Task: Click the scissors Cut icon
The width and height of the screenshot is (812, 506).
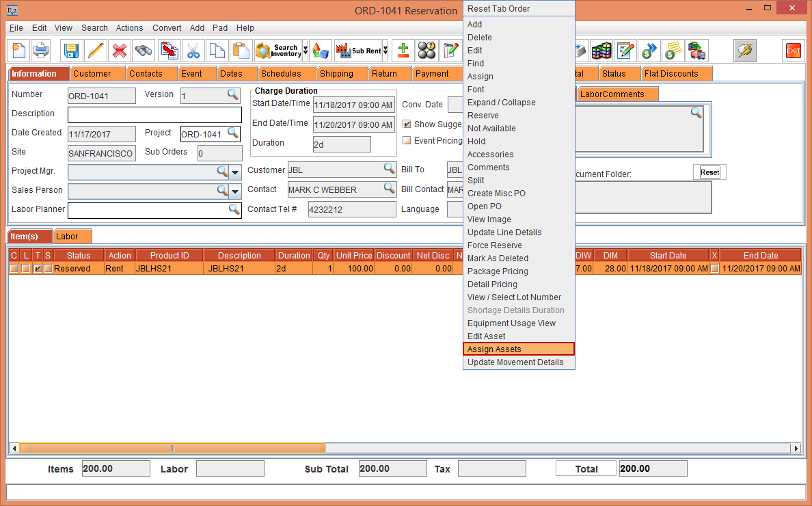Action: (193, 51)
